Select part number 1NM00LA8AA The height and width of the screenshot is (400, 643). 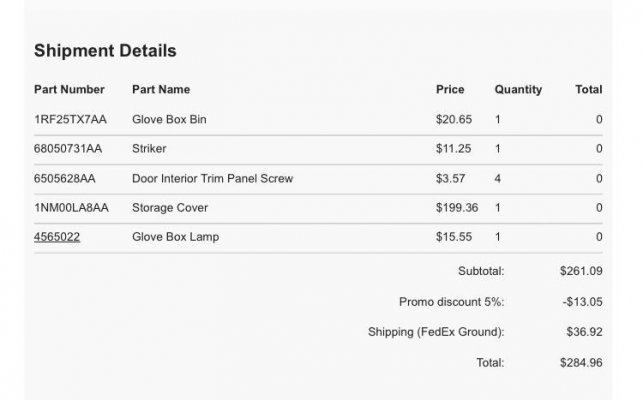71,208
